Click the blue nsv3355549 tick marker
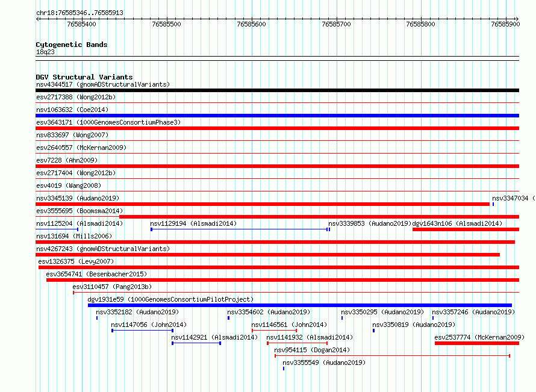The height and width of the screenshot is (392, 536). tap(284, 369)
